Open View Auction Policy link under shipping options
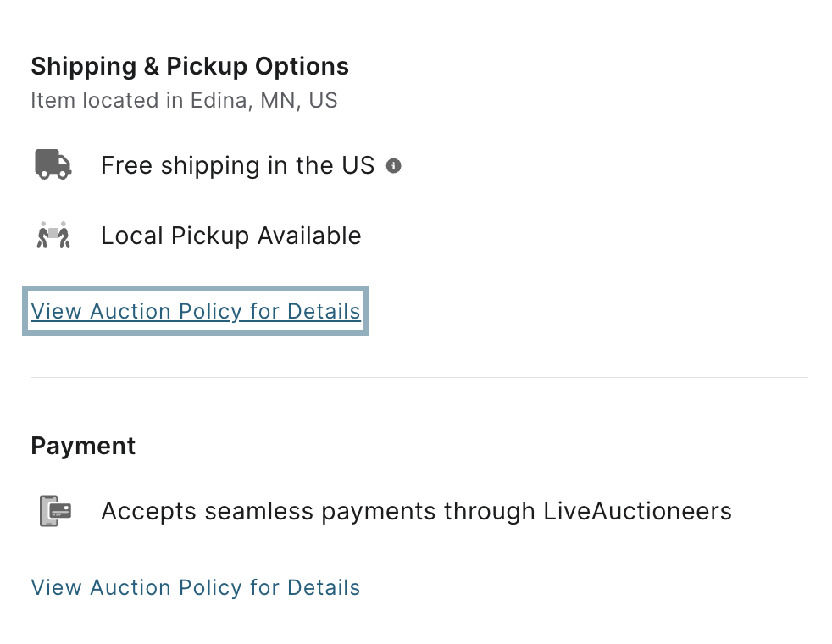The height and width of the screenshot is (644, 832). tap(195, 311)
